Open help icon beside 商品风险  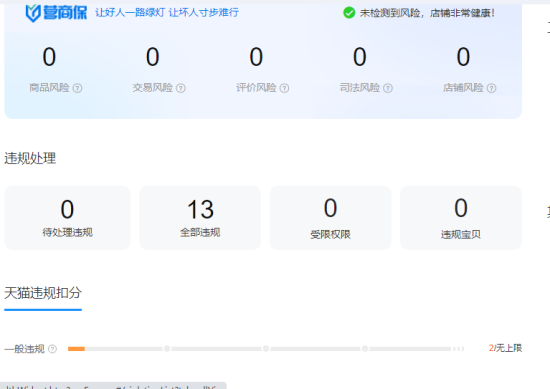tap(77, 88)
